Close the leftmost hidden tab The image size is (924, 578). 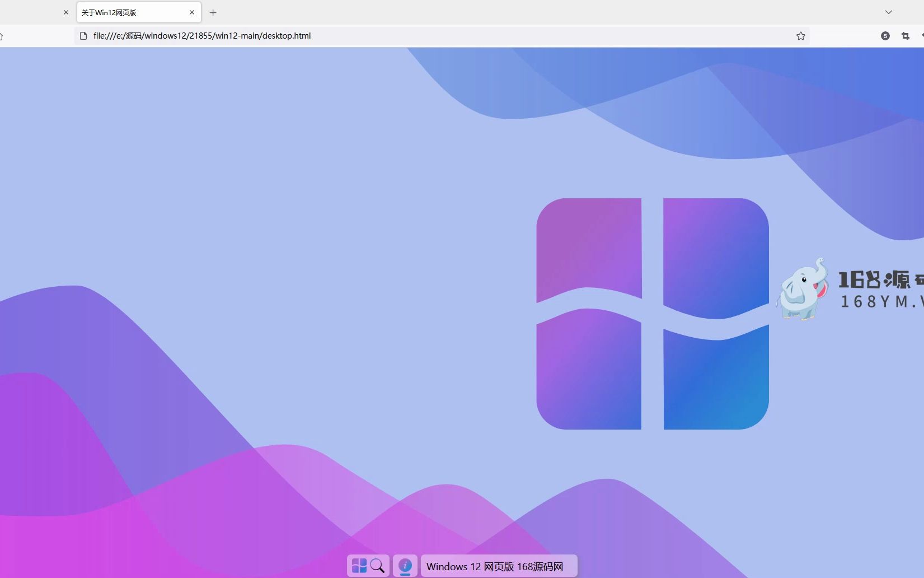coord(66,12)
